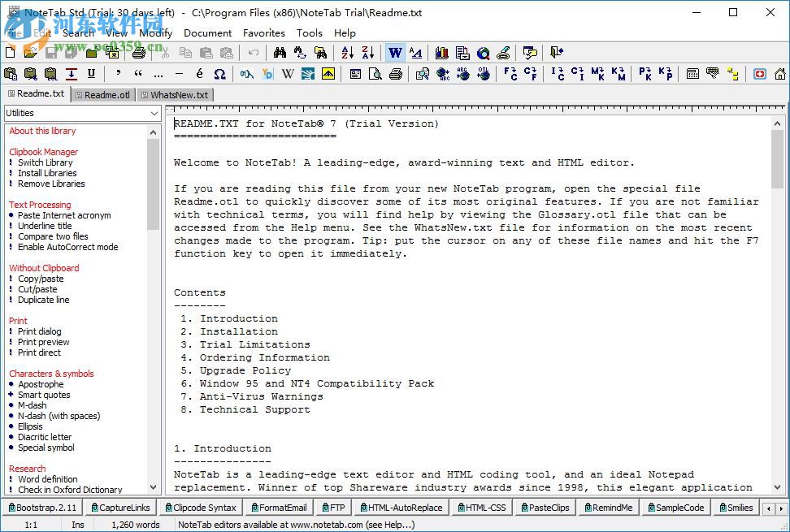Insert apostrophe using clip toolbar icon
790x532 pixels.
(x=118, y=74)
